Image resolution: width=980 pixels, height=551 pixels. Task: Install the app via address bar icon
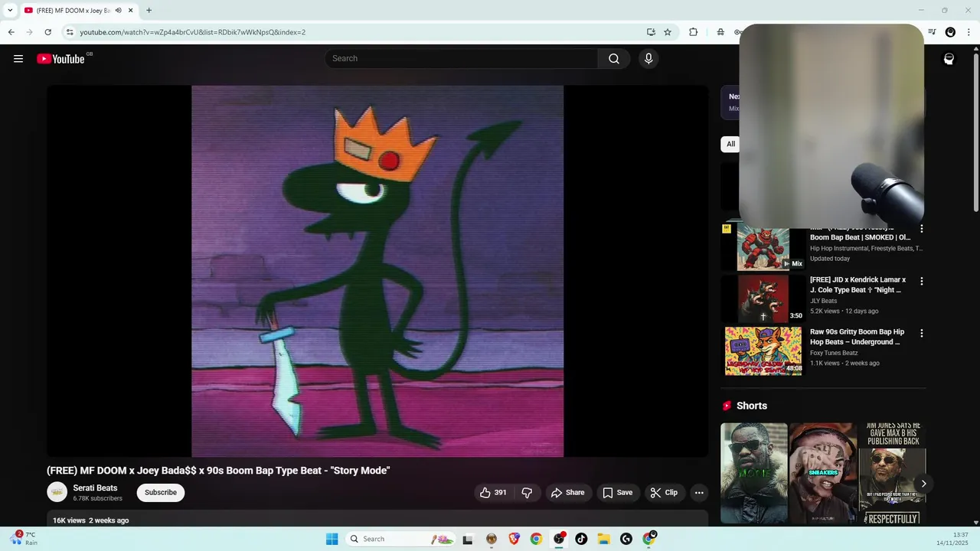click(x=651, y=32)
